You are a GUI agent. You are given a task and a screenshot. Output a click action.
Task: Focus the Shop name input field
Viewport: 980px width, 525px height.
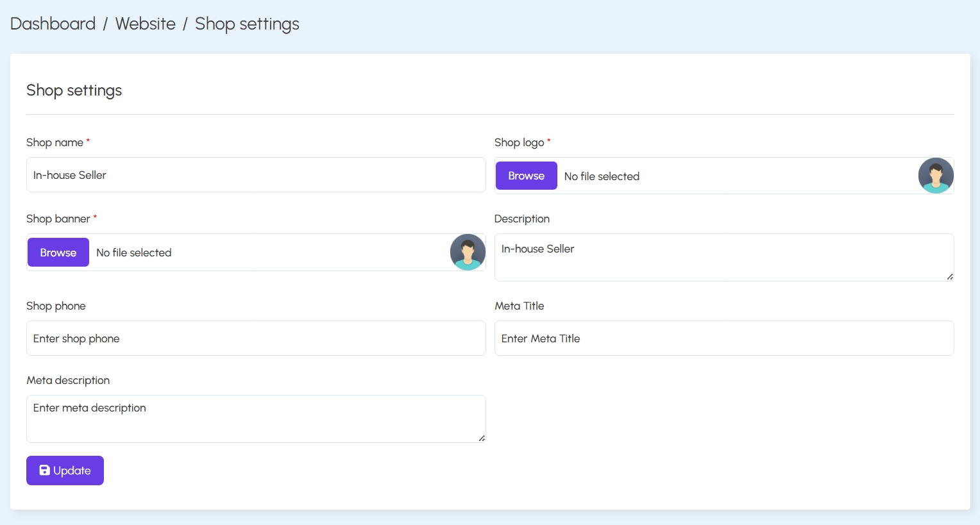(x=256, y=175)
